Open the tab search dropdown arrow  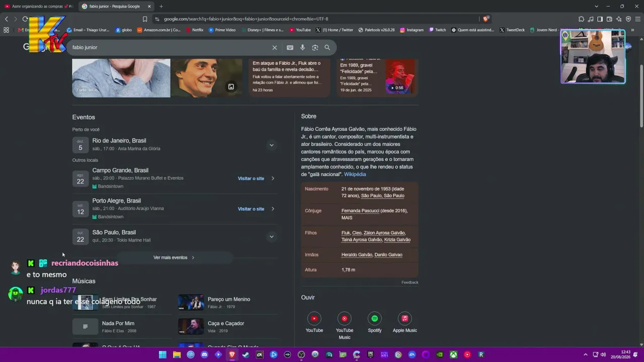[x=596, y=7]
